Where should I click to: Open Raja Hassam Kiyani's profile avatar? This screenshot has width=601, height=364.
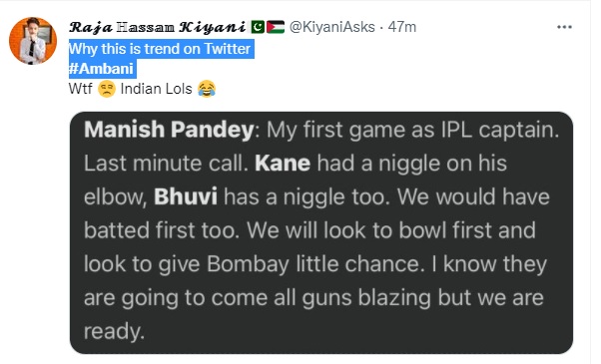point(33,41)
